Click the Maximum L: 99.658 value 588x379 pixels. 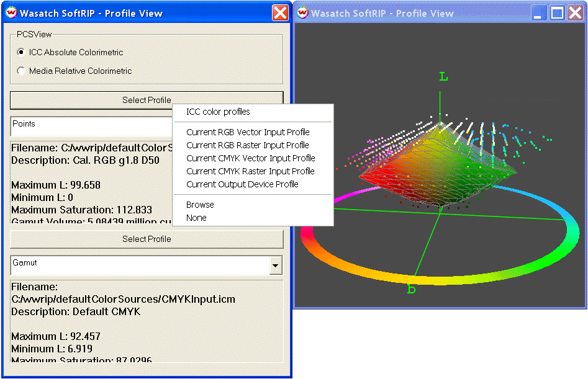56,185
